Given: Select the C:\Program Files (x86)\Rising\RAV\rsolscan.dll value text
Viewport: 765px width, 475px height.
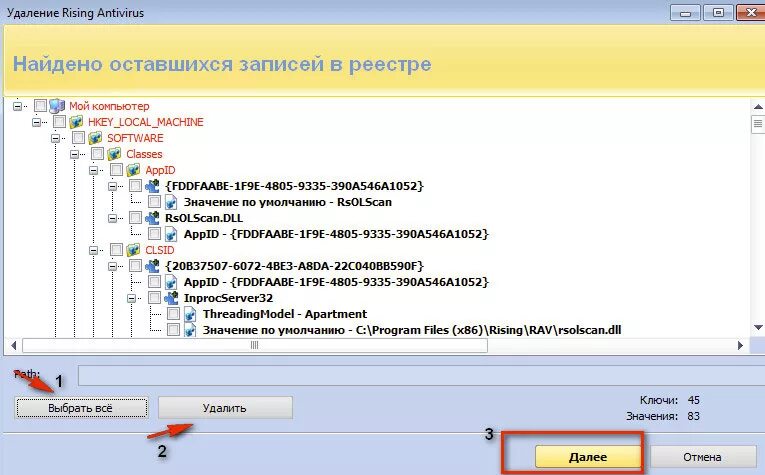Looking at the screenshot, I should point(488,330).
